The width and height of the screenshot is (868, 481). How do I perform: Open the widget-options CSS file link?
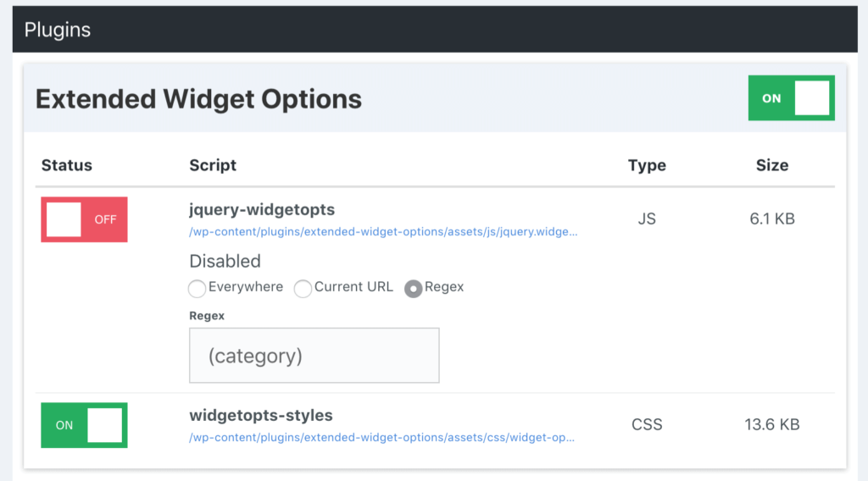[x=381, y=438]
